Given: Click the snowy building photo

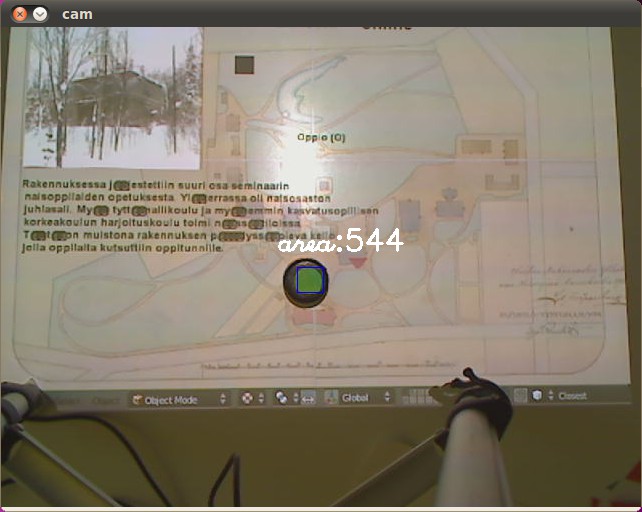Looking at the screenshot, I should point(112,98).
